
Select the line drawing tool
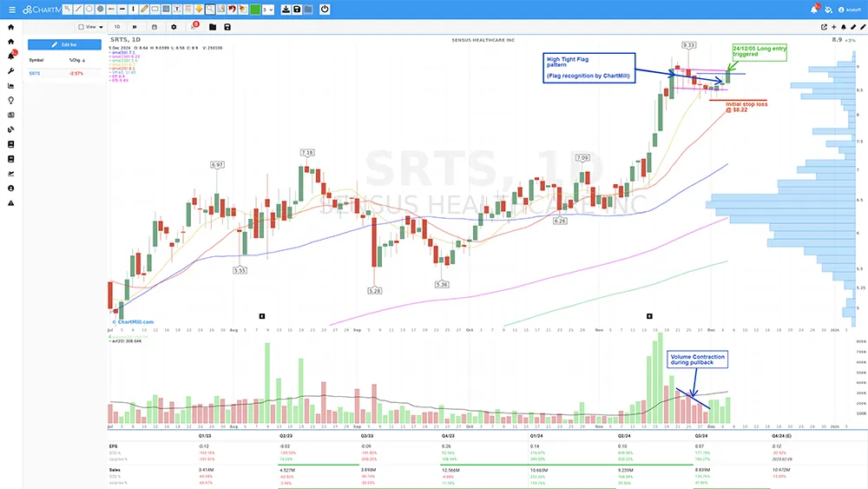pos(78,9)
